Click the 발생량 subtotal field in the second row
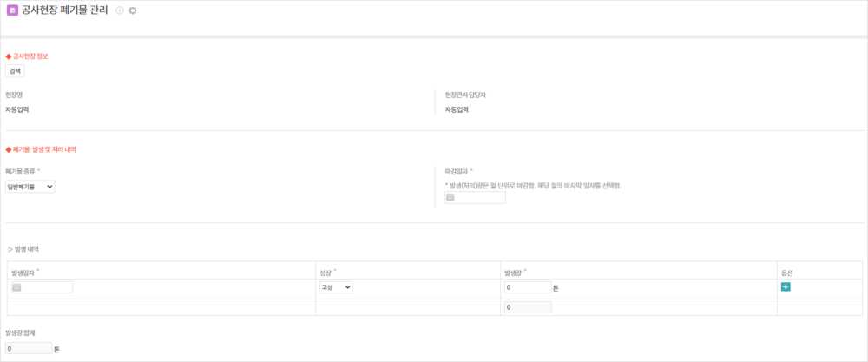The height and width of the screenshot is (362, 868). pos(526,306)
